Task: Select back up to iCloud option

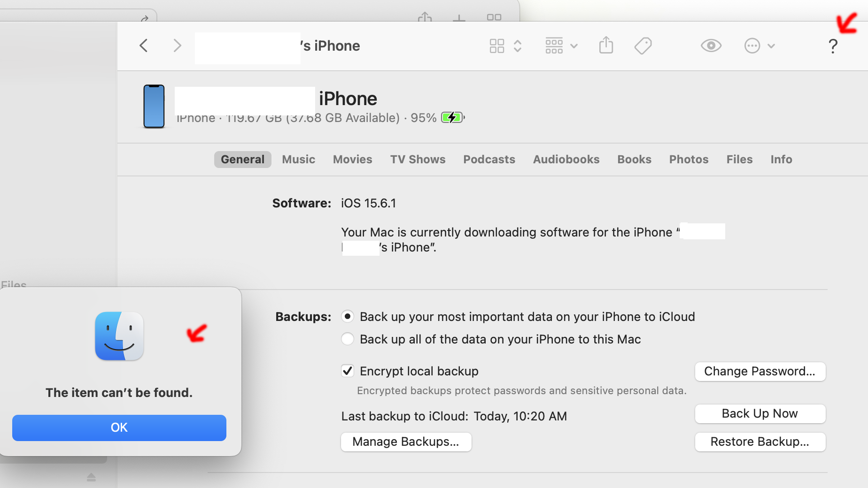Action: [348, 317]
